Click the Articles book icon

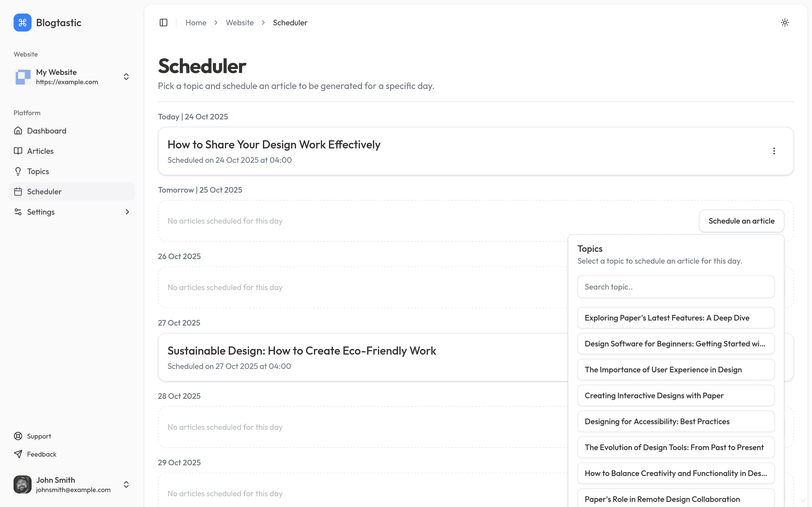18,151
